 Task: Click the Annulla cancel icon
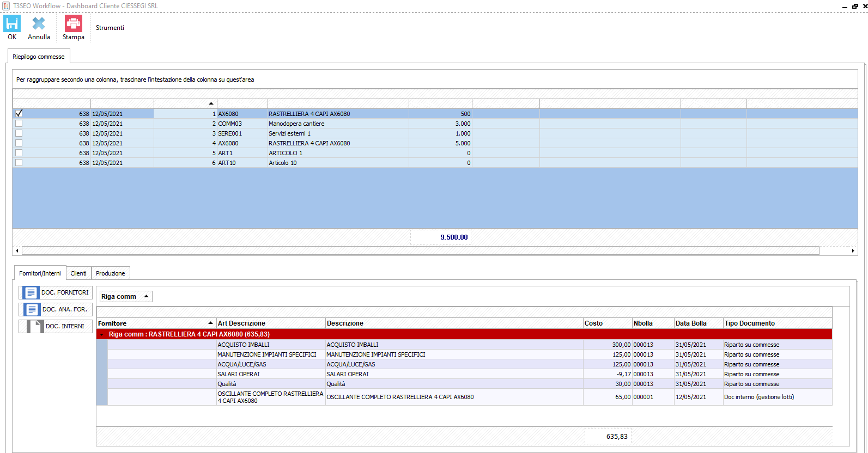click(39, 23)
